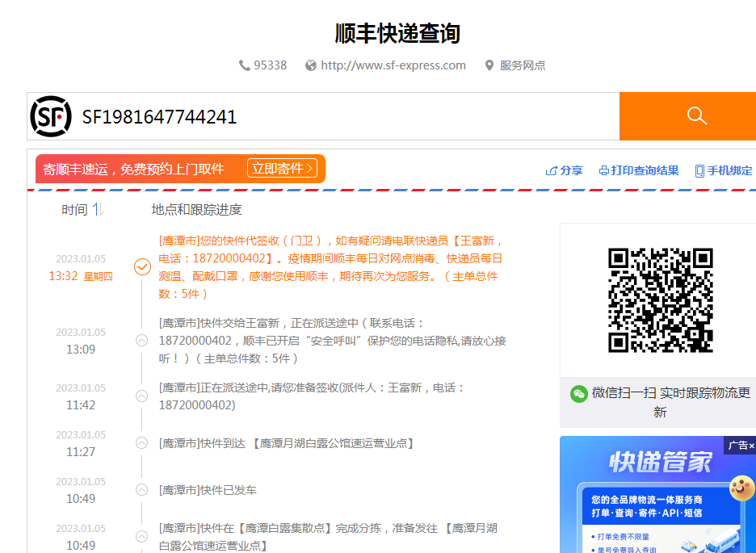The height and width of the screenshot is (553, 756).
Task: Click the share arrow icon
Action: pos(551,170)
